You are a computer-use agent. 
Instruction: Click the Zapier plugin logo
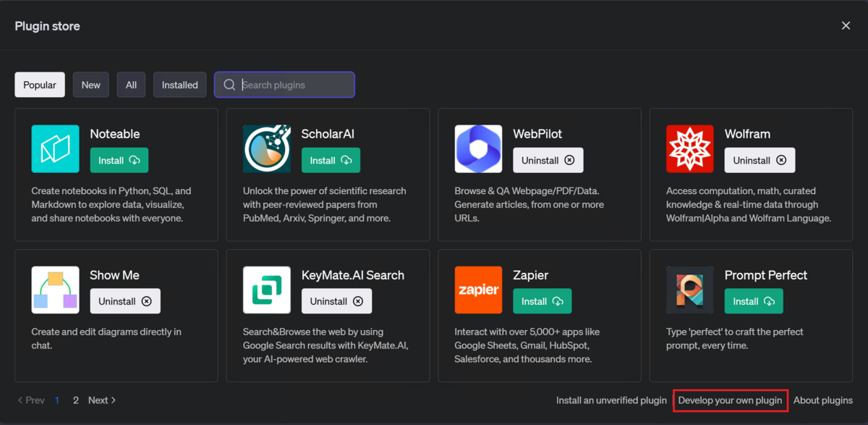pyautogui.click(x=478, y=290)
